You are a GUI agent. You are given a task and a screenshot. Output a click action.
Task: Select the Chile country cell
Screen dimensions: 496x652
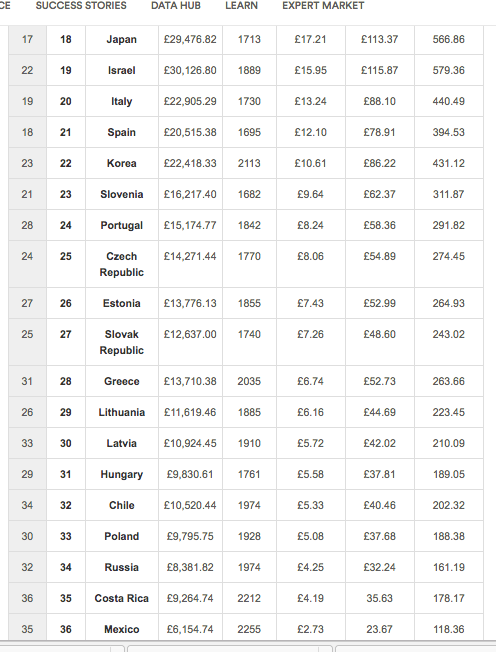click(x=122, y=505)
